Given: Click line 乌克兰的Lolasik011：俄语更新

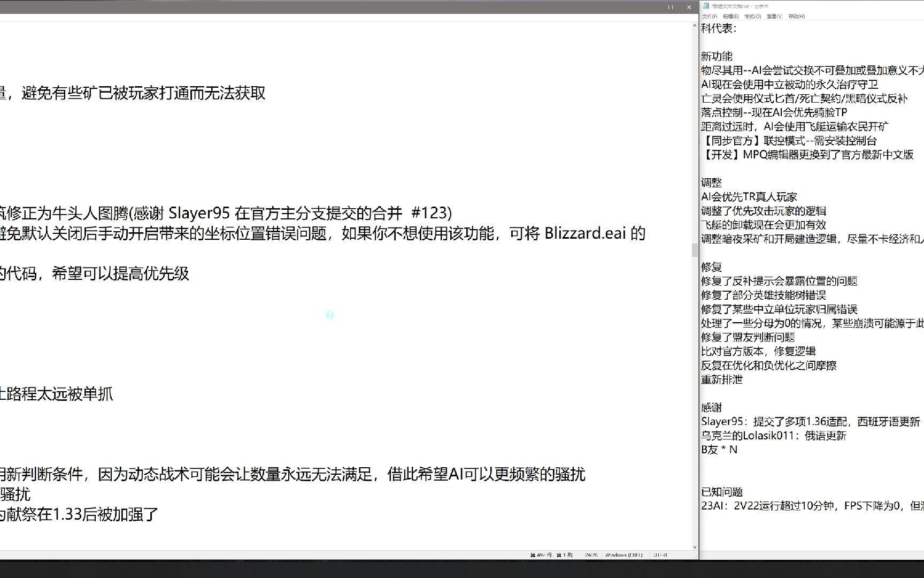Looking at the screenshot, I should coord(774,436).
